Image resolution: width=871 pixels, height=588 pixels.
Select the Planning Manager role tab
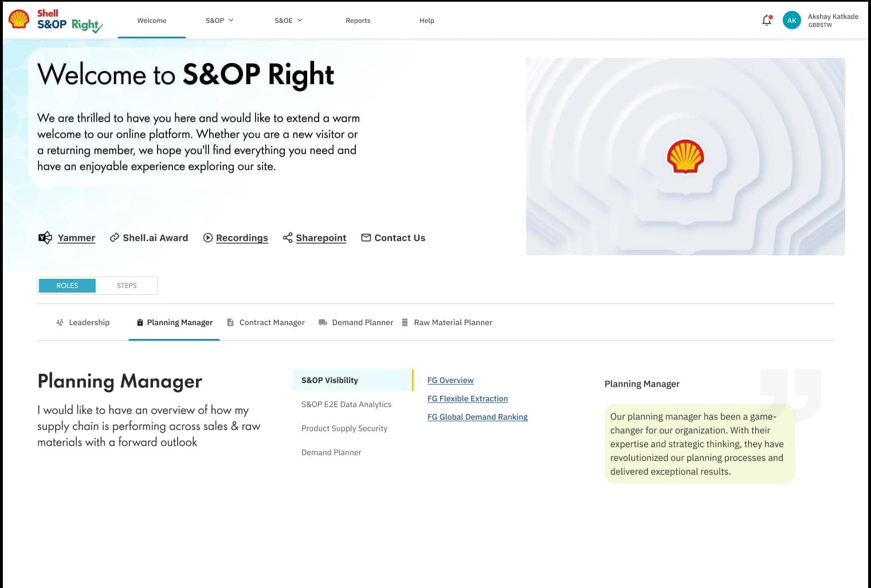click(x=174, y=322)
